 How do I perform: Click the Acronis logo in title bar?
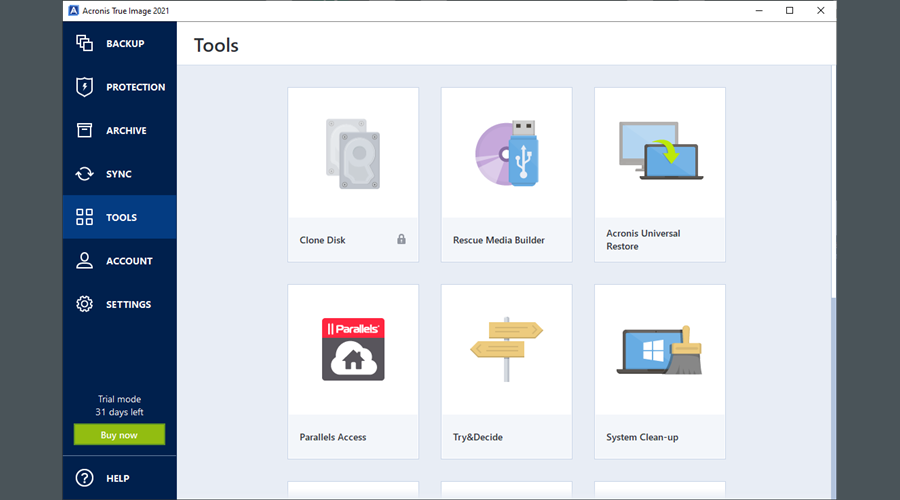pyautogui.click(x=73, y=10)
